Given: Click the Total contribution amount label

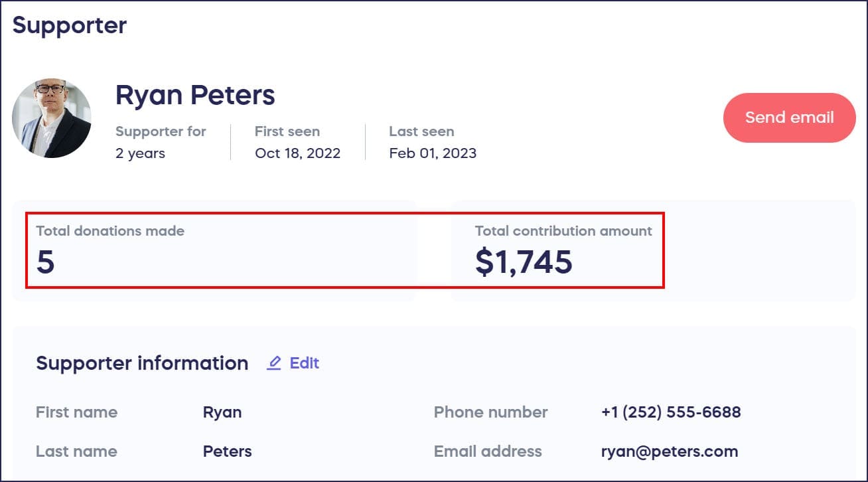Looking at the screenshot, I should (563, 231).
